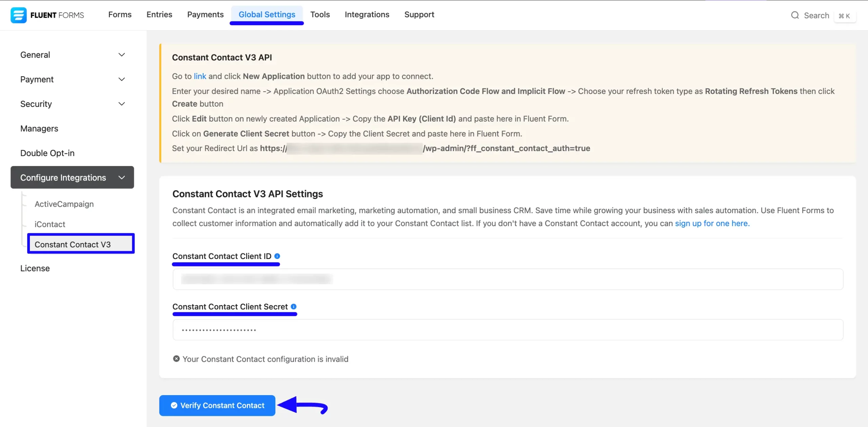Focus the Constant Contact Client Secret field
868x427 pixels.
pyautogui.click(x=508, y=330)
